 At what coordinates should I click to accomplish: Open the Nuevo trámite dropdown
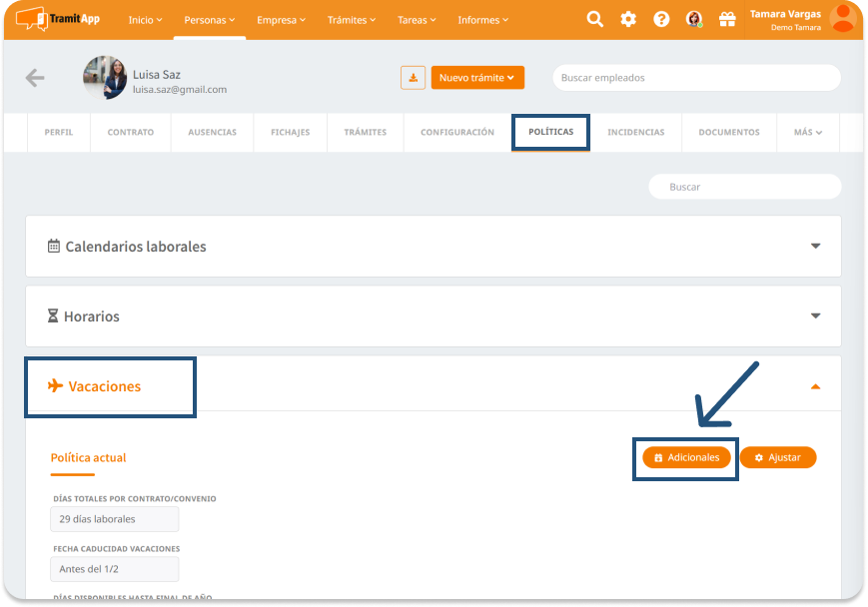point(477,78)
